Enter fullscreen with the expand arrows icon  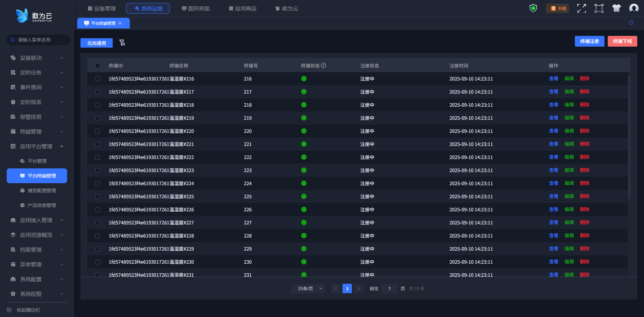(x=581, y=8)
